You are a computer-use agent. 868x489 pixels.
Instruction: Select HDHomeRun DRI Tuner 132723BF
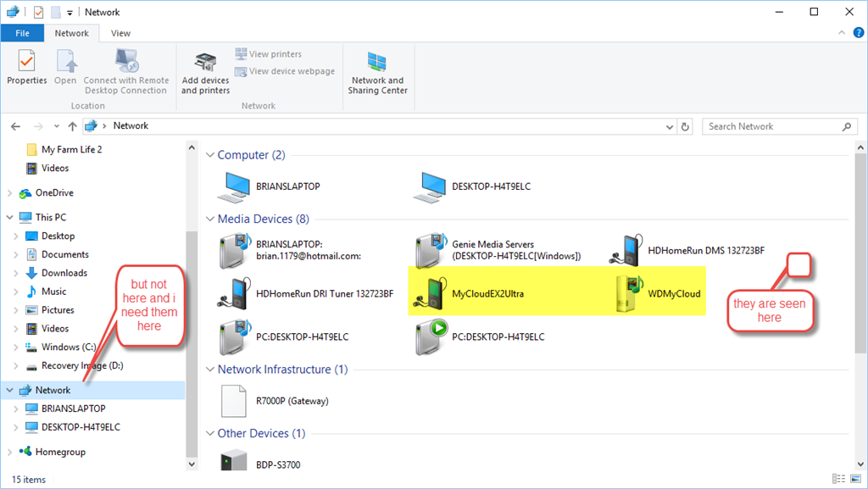pos(305,294)
